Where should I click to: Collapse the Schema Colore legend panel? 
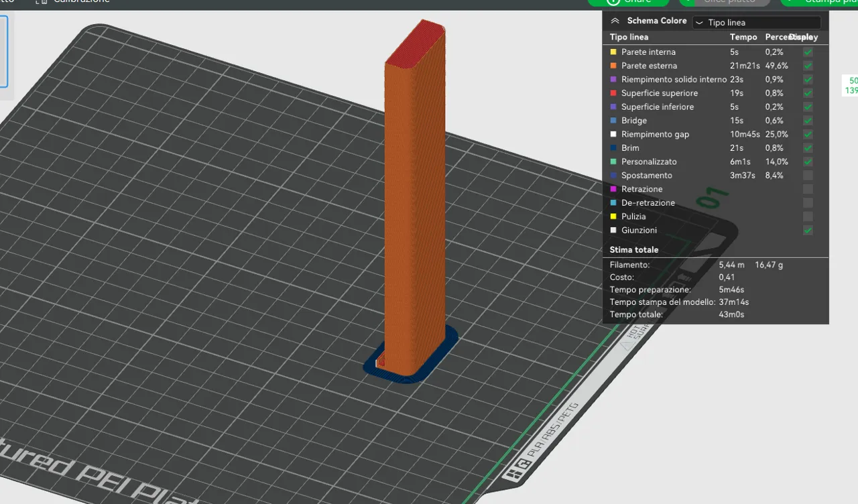pos(615,21)
